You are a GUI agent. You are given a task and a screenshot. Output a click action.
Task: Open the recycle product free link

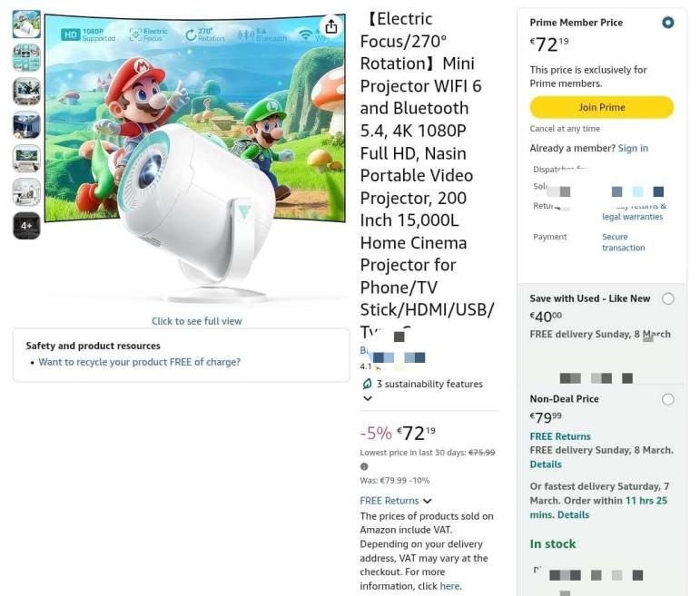(139, 362)
